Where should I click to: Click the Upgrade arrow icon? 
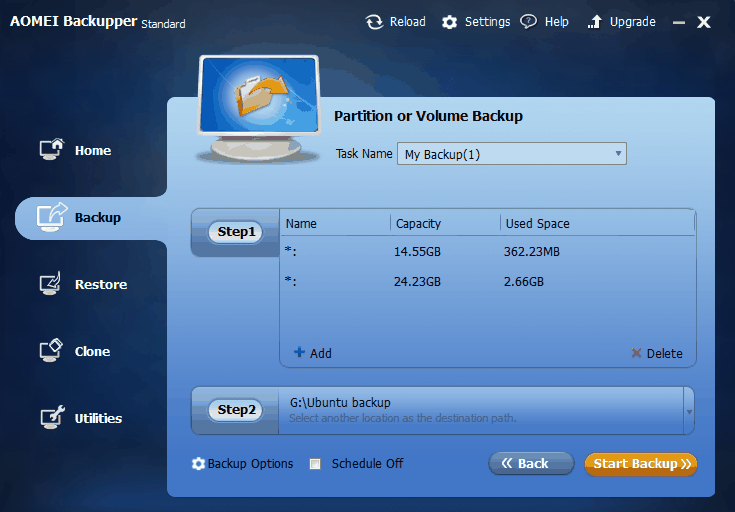594,22
